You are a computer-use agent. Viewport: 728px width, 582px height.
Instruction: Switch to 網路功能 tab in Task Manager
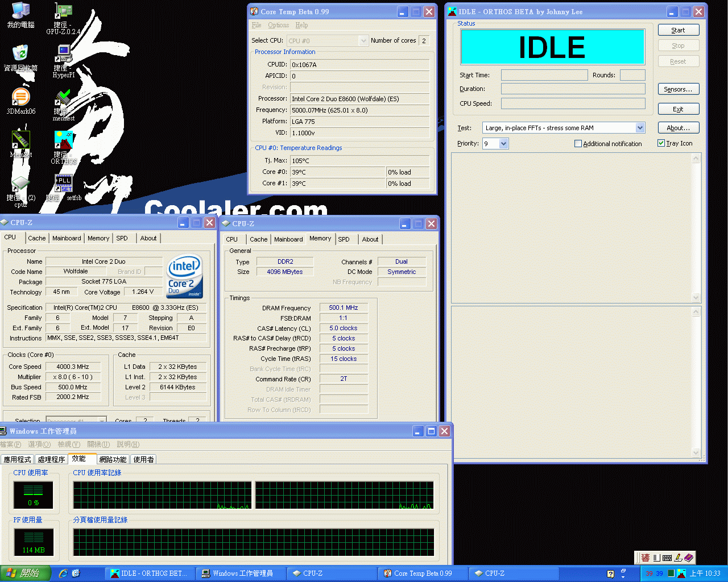coord(113,459)
